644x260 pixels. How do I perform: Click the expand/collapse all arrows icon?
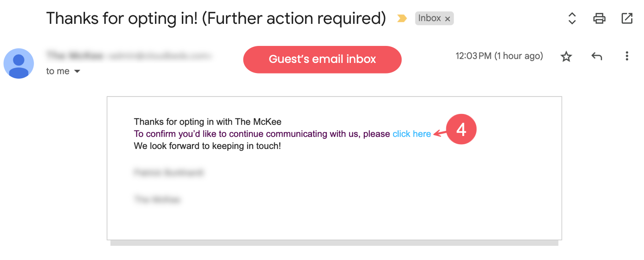(572, 18)
